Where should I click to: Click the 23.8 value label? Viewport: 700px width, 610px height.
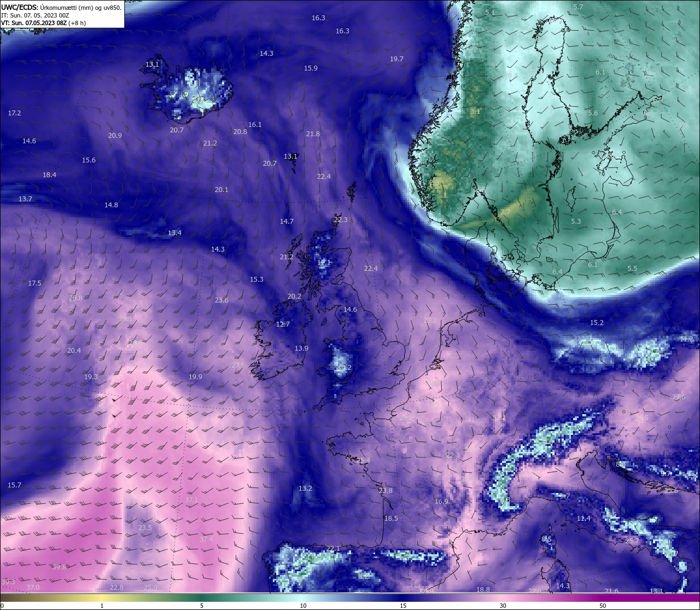386,491
